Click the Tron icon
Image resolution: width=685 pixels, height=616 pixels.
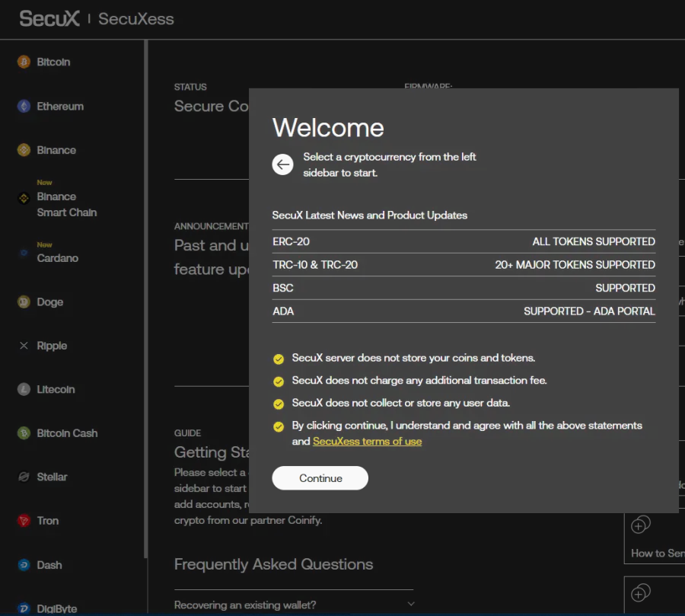point(24,521)
